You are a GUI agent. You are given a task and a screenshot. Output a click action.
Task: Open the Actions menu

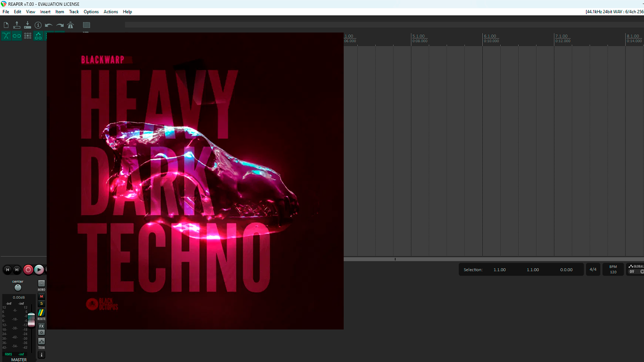(x=111, y=12)
